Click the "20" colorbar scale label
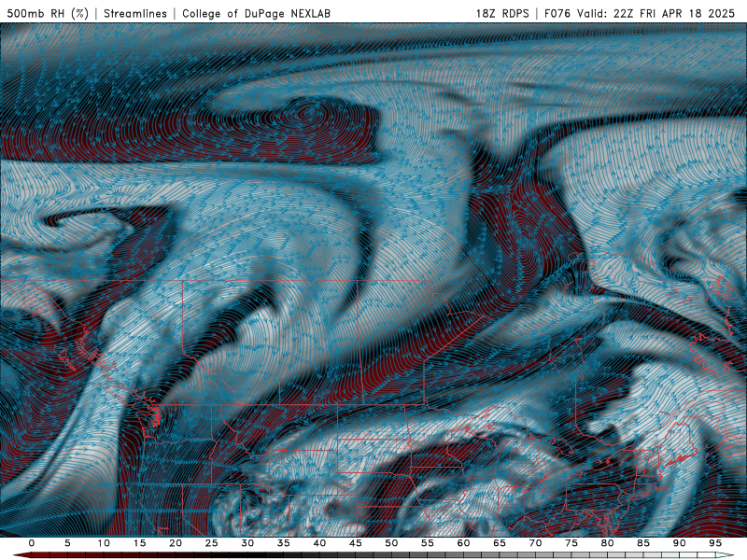 [x=176, y=543]
